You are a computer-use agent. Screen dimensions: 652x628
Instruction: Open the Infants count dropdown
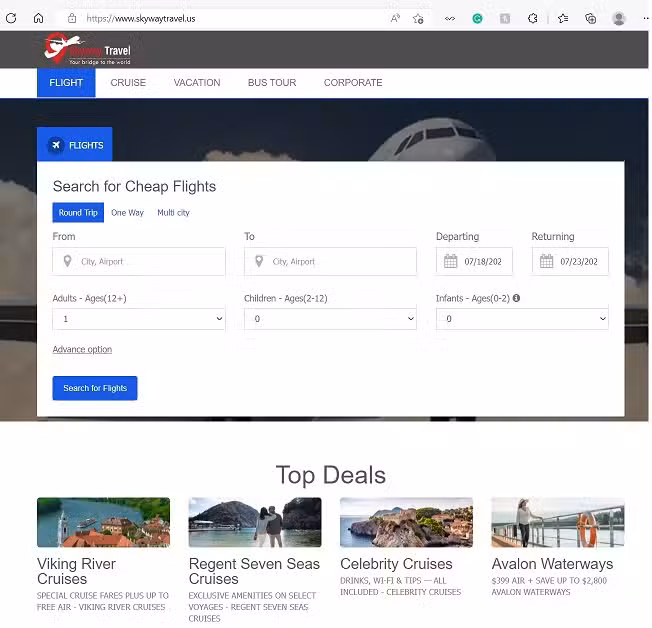click(522, 319)
